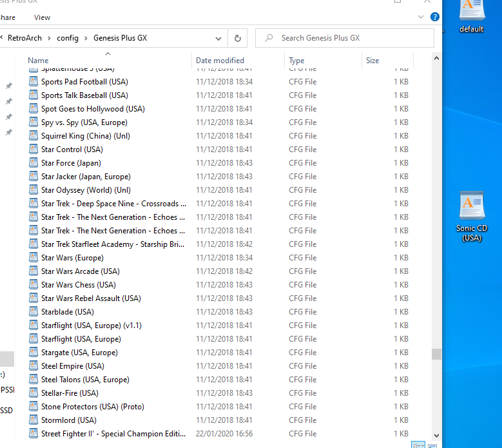Sort files by the Size column
The height and width of the screenshot is (448, 502).
pos(387,60)
